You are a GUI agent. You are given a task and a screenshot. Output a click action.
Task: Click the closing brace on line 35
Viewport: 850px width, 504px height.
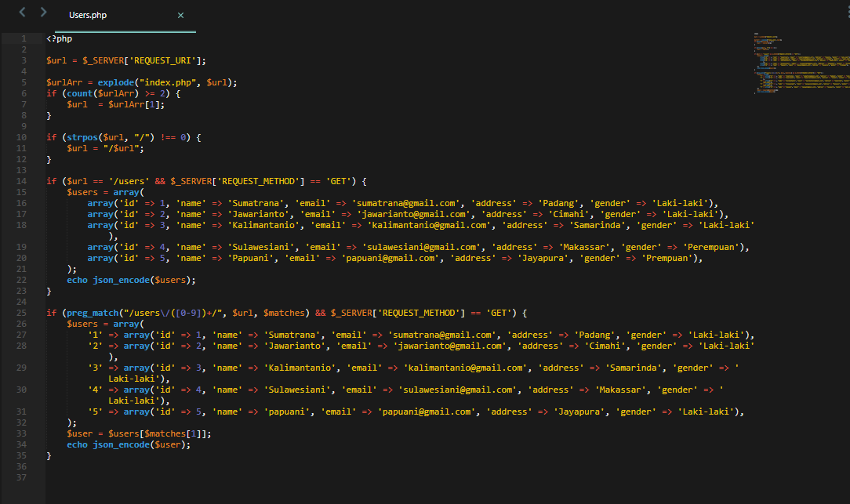tap(49, 455)
